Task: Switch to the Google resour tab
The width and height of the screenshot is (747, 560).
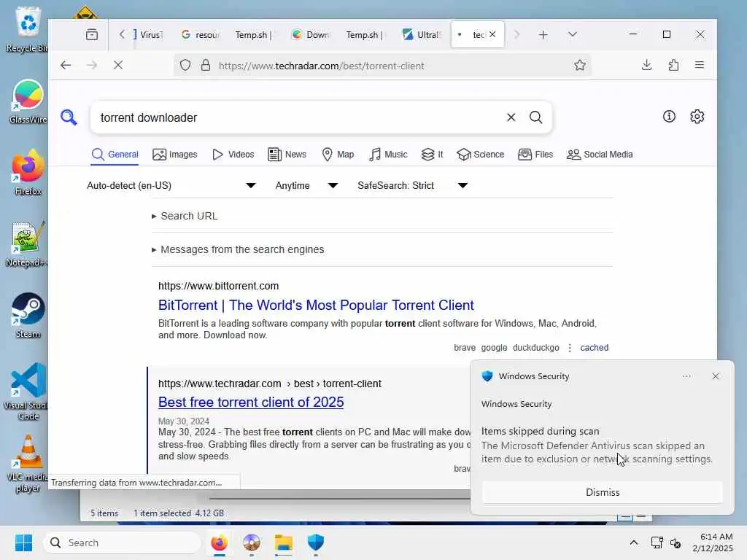Action: (201, 35)
